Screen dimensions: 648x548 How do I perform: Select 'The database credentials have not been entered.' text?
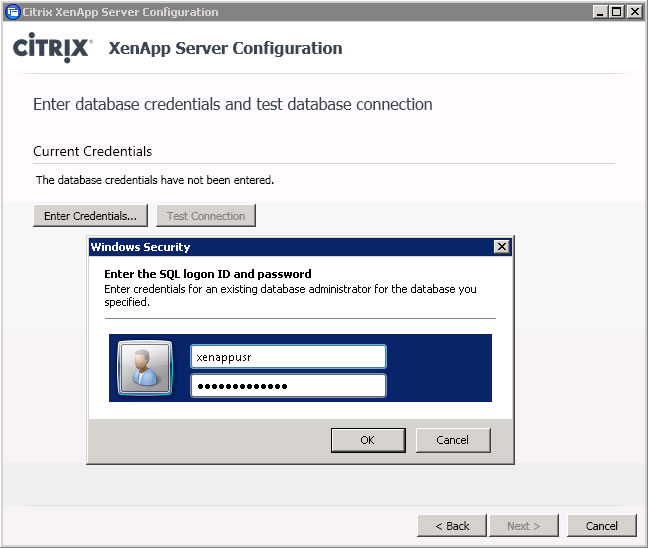155,180
